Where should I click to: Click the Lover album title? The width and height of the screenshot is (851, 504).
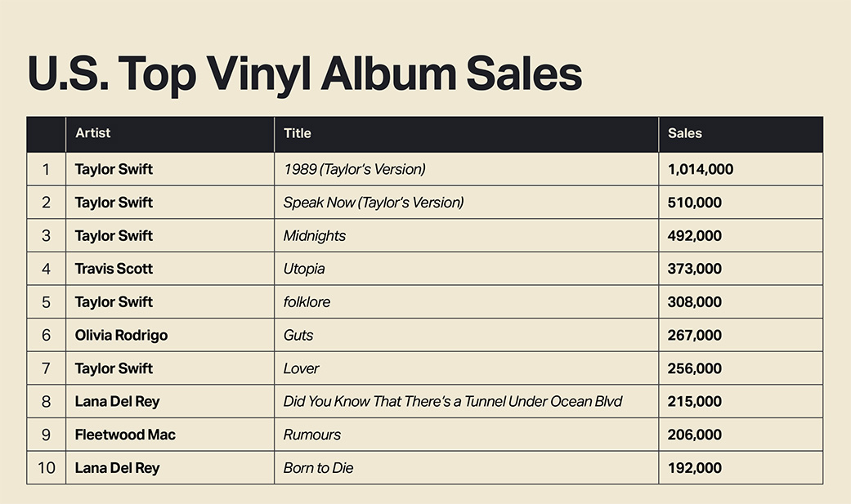pyautogui.click(x=301, y=368)
